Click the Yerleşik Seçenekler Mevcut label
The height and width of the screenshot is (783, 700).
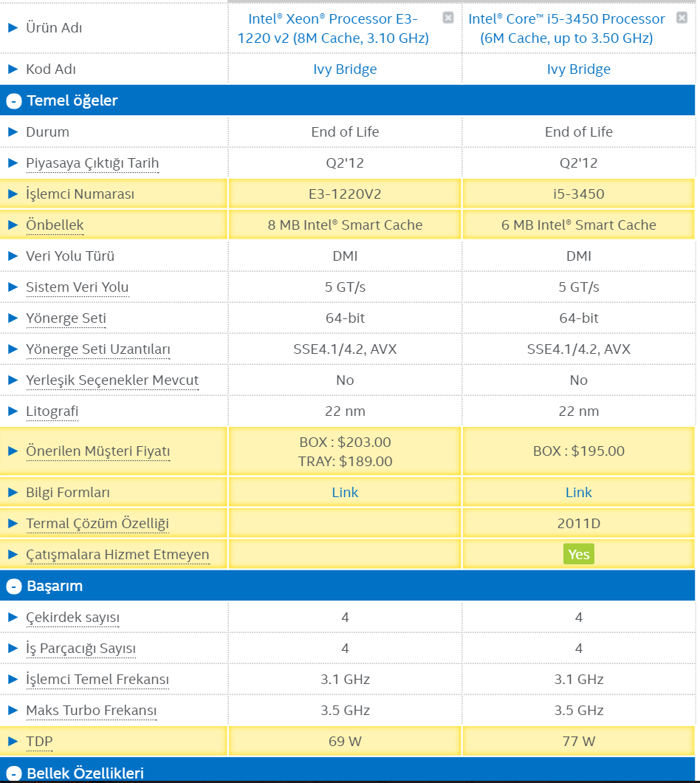click(112, 380)
